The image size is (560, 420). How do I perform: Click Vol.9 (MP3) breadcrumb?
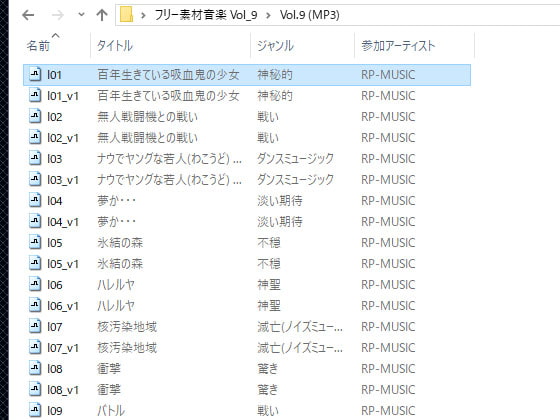[x=309, y=15]
